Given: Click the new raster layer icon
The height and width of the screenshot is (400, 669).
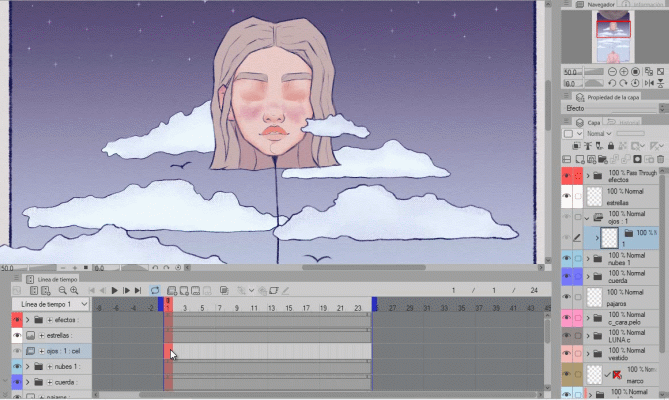Looking at the screenshot, I should point(579,159).
